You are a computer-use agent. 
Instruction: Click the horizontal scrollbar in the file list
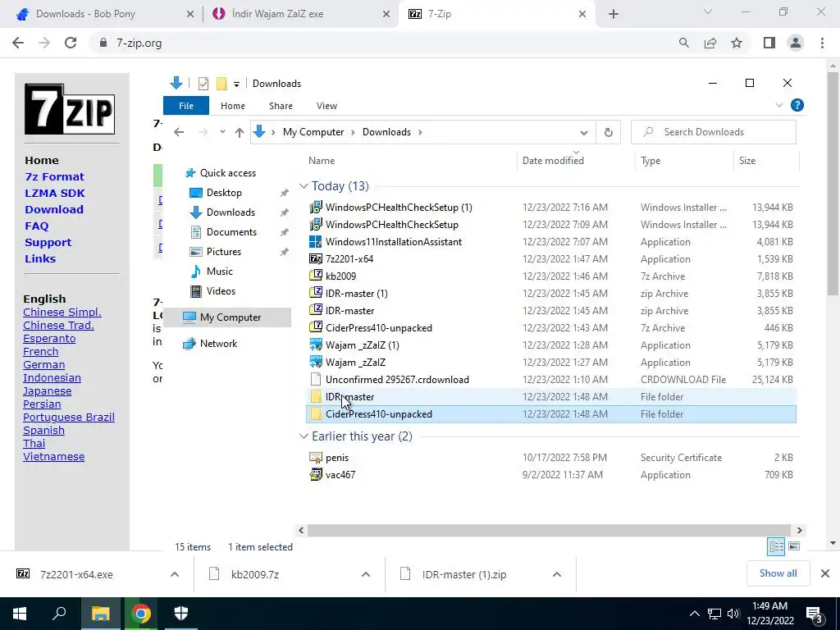[x=549, y=530]
